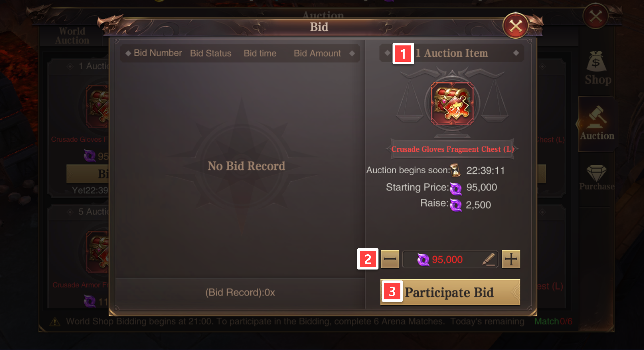Click the hourglass icon beside auction timer
The height and width of the screenshot is (350, 644).
pos(455,170)
